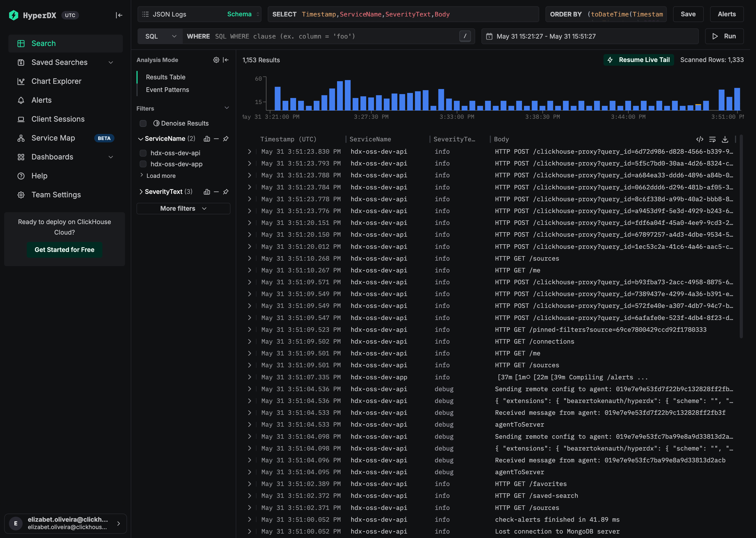Expand log row at 3:51:07.335 PM

coord(250,377)
